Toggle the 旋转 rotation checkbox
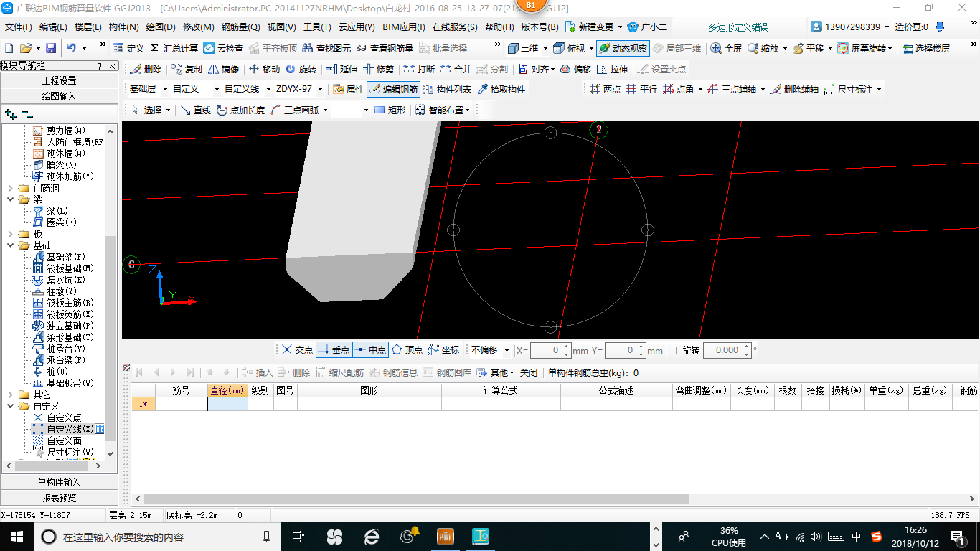This screenshot has width=980, height=551. [672, 350]
